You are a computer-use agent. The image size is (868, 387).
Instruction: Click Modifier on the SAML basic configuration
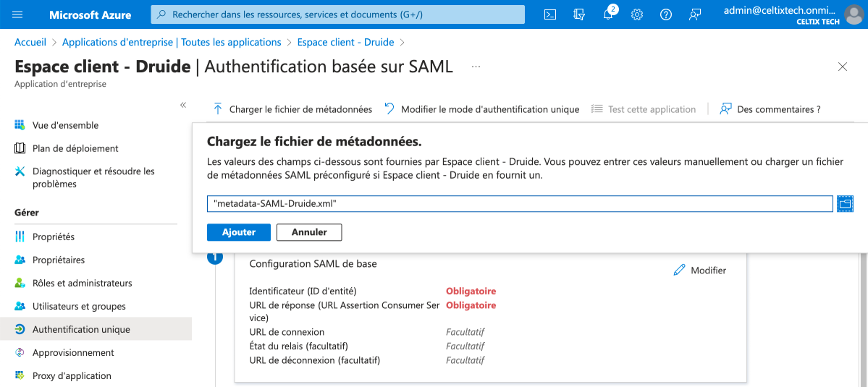(700, 270)
